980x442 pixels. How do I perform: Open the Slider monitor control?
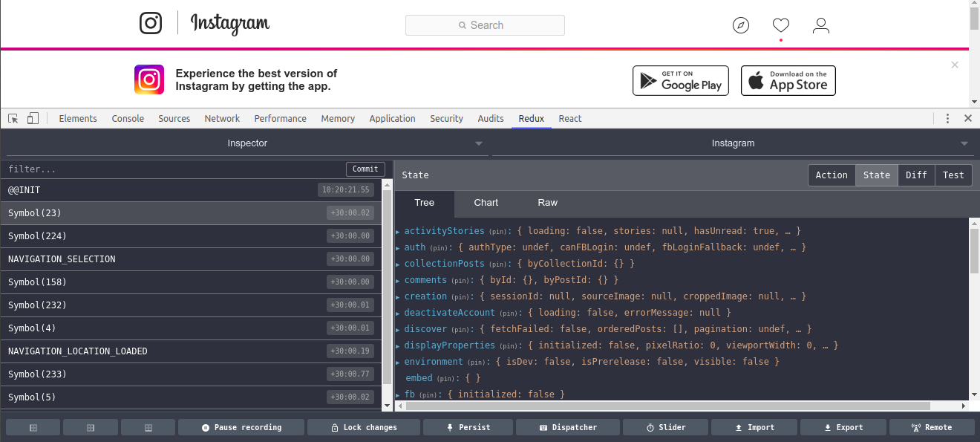click(x=665, y=427)
